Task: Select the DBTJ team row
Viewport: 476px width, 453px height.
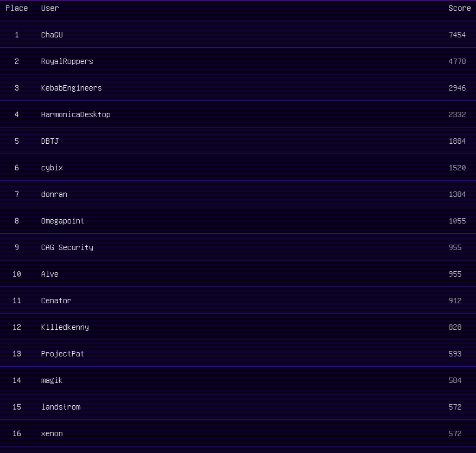Action: [x=50, y=141]
